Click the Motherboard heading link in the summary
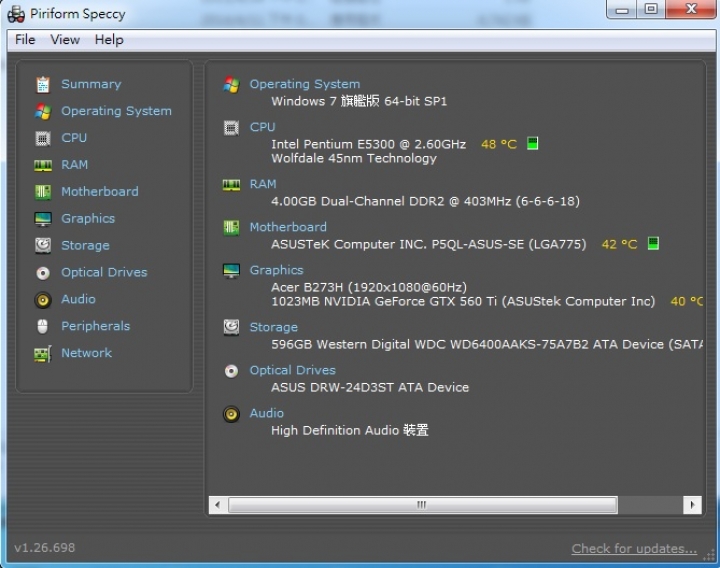The height and width of the screenshot is (568, 720). [x=288, y=227]
